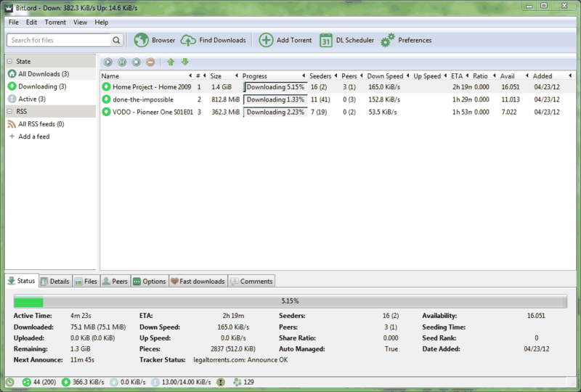The height and width of the screenshot is (392, 581).
Task: Click the 5.15% status progress bar
Action: pos(290,301)
